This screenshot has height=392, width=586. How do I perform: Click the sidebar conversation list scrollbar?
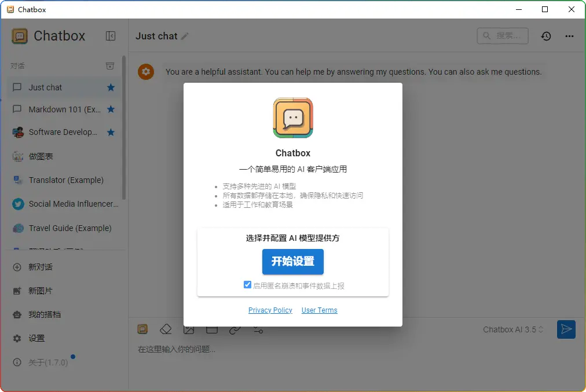(x=124, y=127)
